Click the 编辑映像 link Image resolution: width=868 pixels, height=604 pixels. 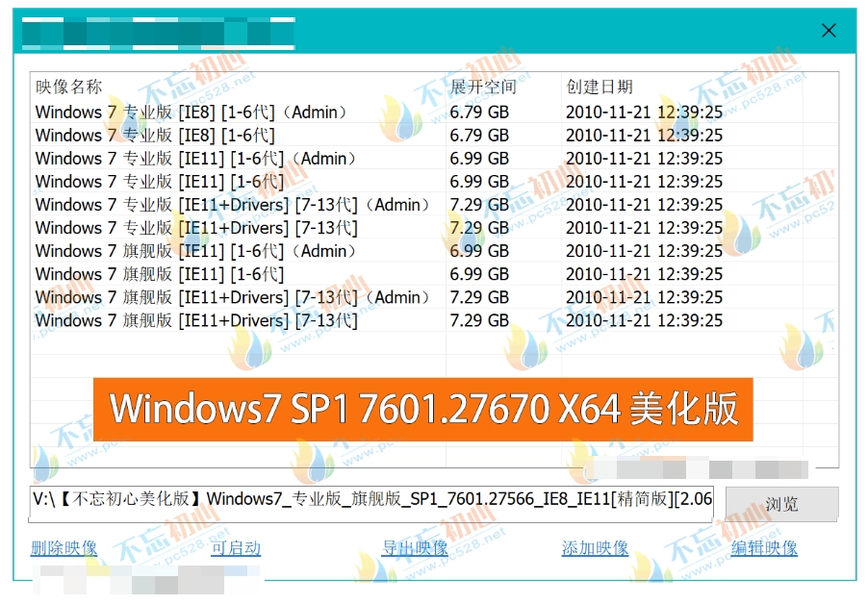pyautogui.click(x=764, y=548)
